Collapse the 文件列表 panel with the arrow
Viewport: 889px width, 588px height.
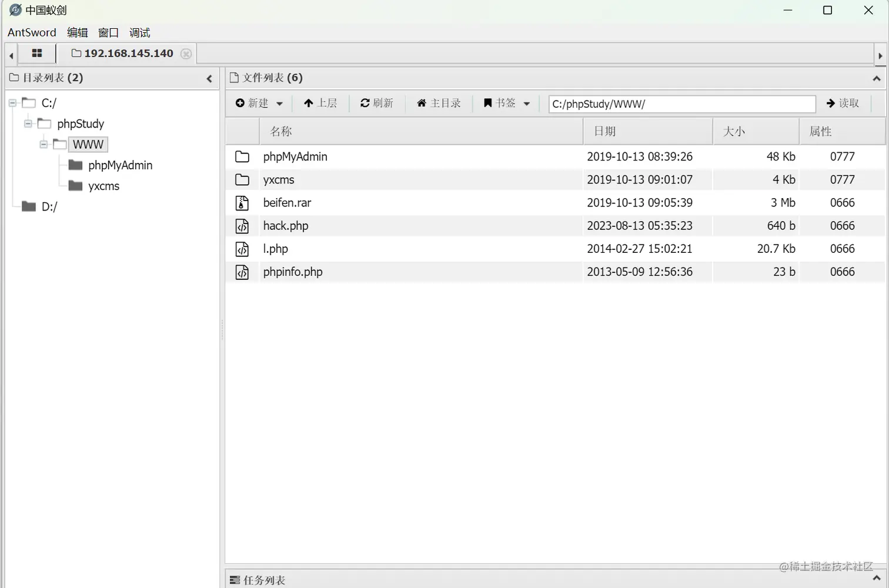pos(876,78)
